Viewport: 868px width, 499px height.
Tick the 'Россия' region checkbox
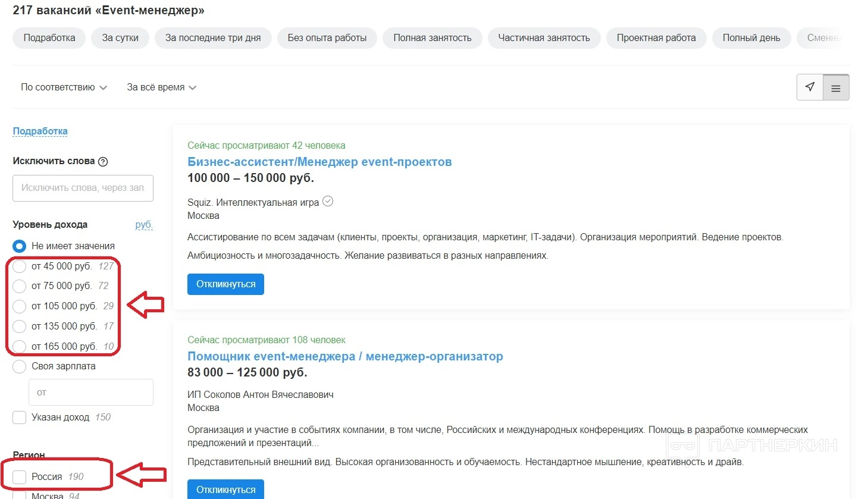pyautogui.click(x=20, y=477)
